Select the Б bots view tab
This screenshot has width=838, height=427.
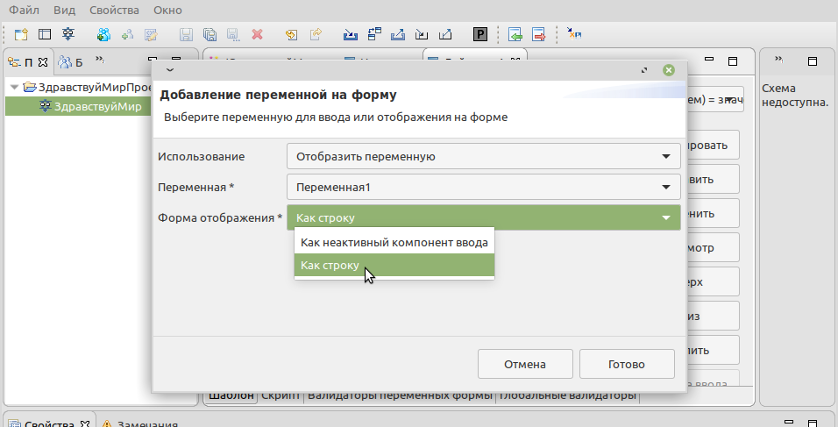coord(71,63)
